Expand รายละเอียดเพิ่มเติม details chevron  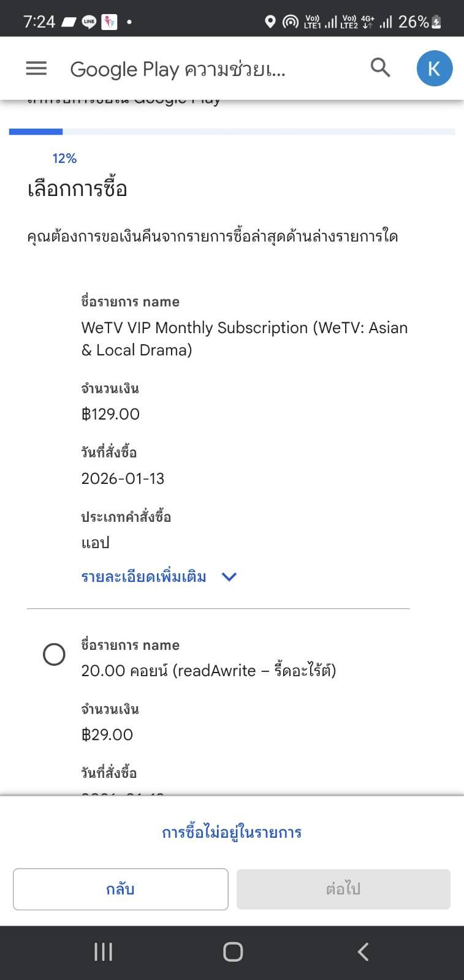pos(229,577)
